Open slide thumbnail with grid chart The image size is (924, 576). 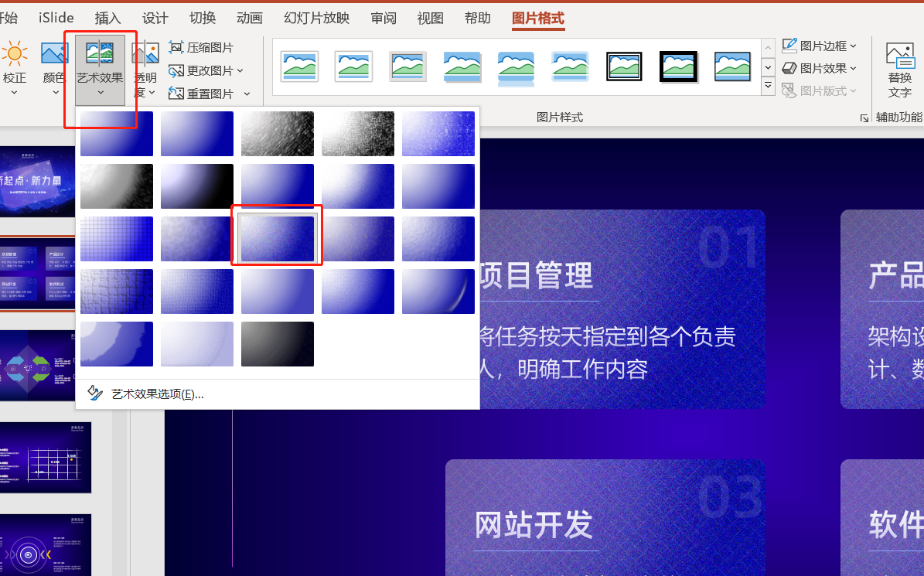point(46,458)
